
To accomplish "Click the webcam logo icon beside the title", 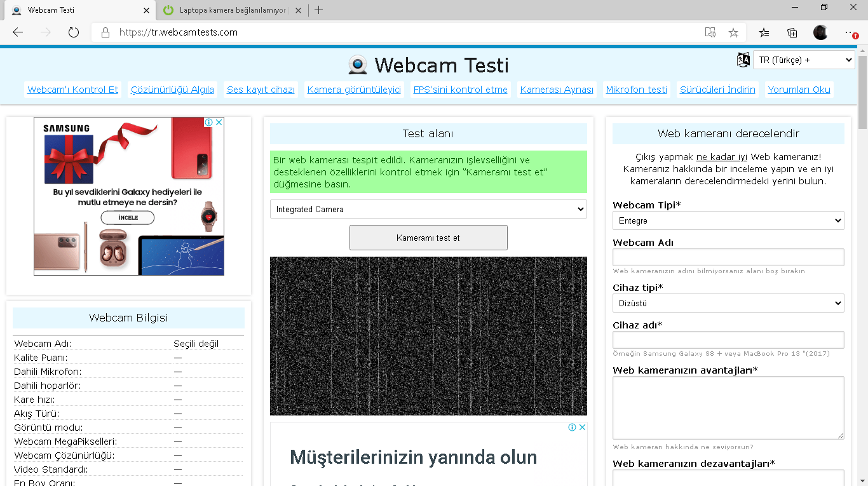I will coord(358,65).
